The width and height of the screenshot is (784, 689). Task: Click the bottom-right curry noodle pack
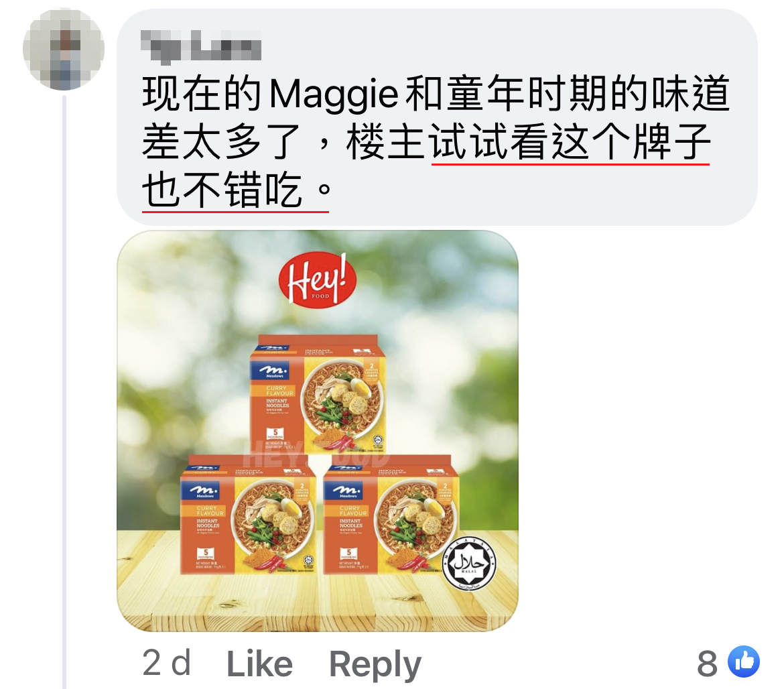click(391, 515)
